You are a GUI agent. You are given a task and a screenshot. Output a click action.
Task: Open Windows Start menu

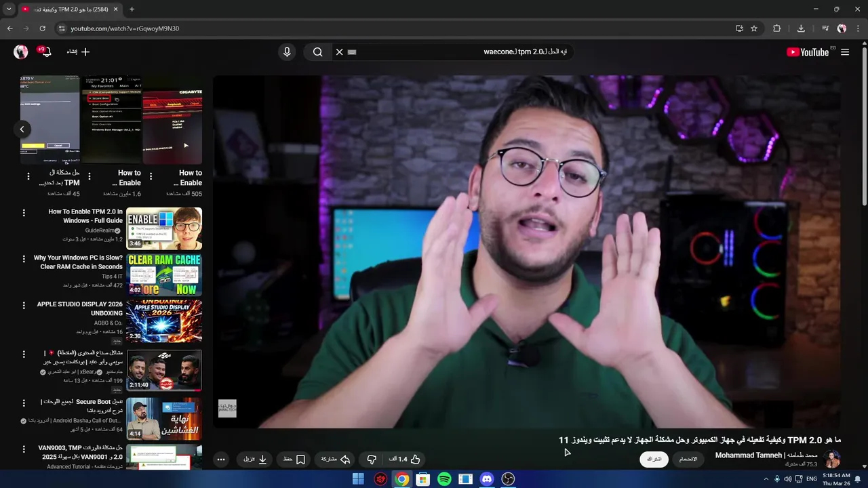point(358,479)
